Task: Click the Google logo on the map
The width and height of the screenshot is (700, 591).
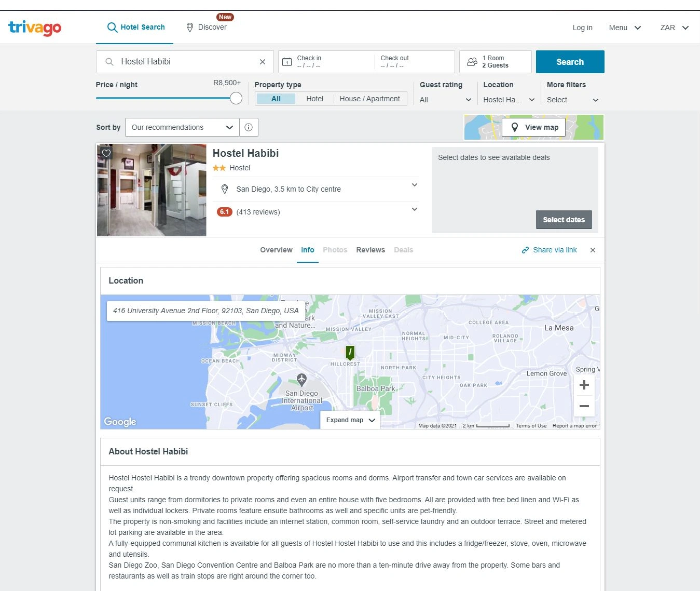Action: (120, 422)
